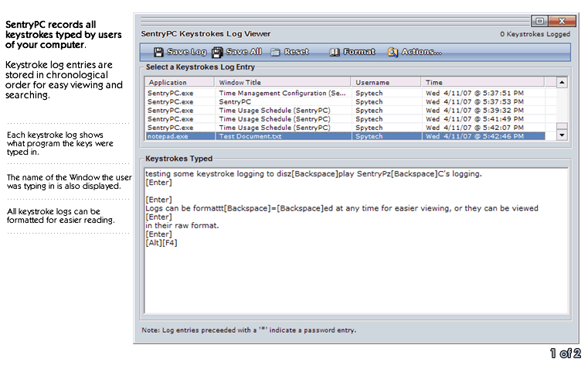Select the entry logged at 5:41:49 PM
This screenshot has height=369, width=588.
345,119
